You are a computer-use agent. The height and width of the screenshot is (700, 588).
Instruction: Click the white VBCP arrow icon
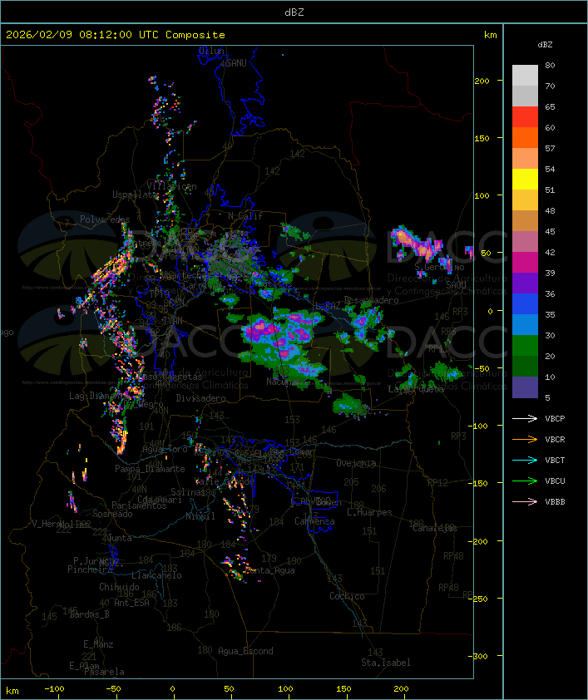(525, 419)
